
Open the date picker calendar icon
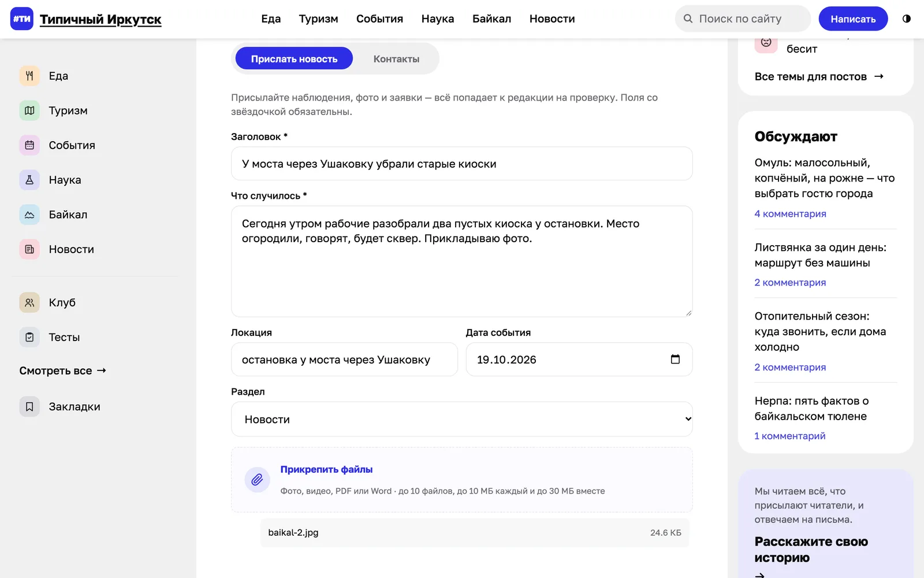point(675,360)
